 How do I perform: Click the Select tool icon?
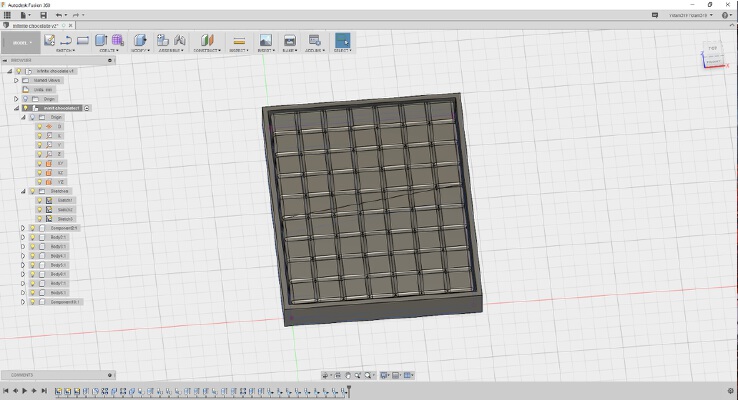click(342, 40)
